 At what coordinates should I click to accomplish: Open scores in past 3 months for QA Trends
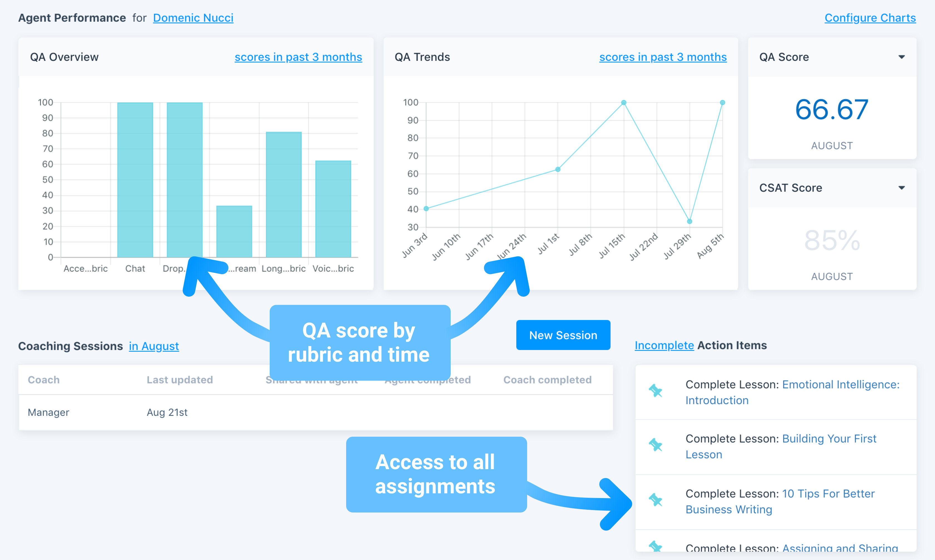point(663,57)
